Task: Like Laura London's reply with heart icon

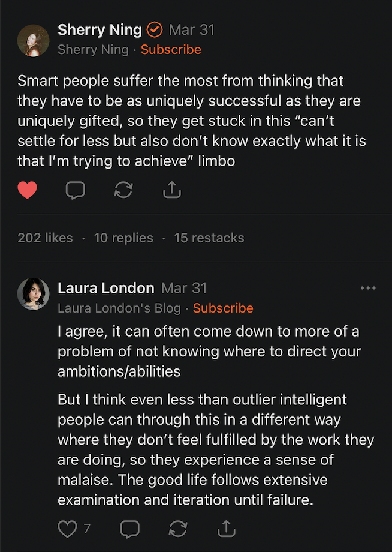Action: pyautogui.click(x=68, y=529)
